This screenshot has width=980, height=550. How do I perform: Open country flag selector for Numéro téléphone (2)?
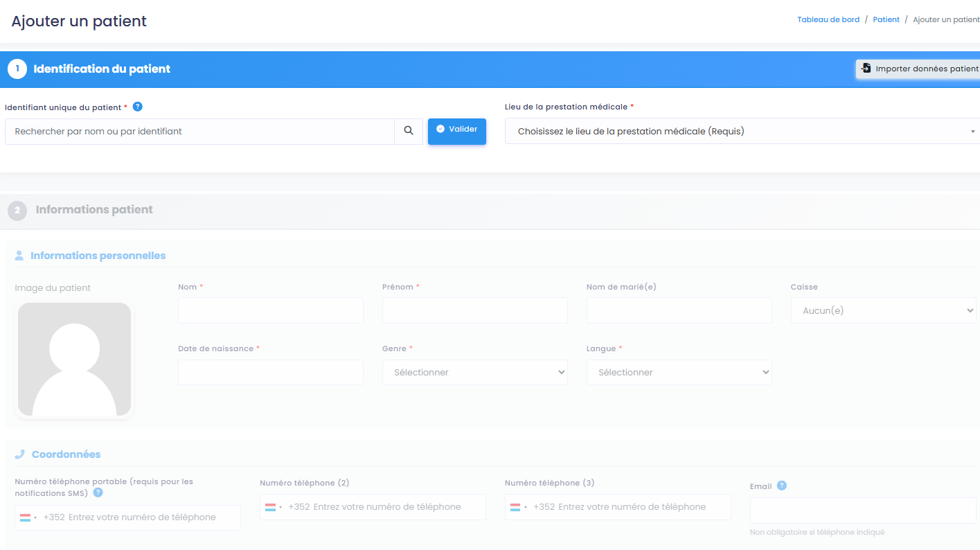274,507
